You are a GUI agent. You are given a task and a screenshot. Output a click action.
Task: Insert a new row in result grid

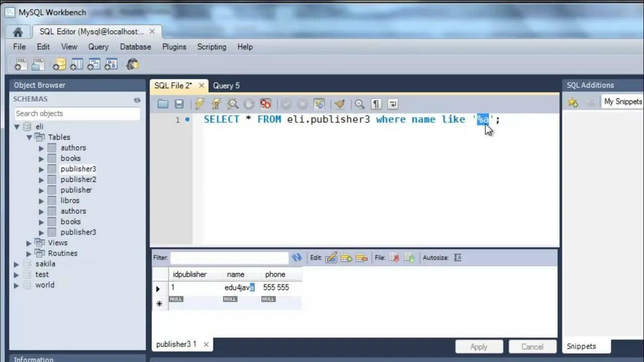[346, 257]
